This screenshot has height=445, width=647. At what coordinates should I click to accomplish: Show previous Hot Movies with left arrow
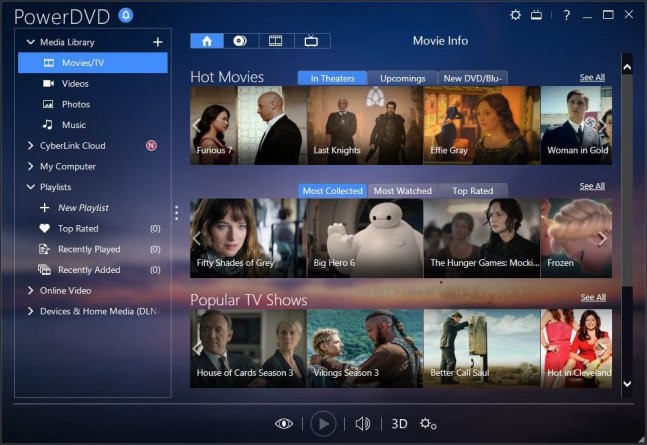pos(196,125)
